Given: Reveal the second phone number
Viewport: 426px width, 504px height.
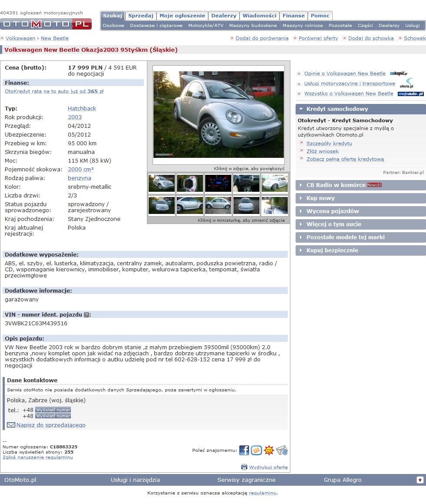Looking at the screenshot, I should pos(53,416).
